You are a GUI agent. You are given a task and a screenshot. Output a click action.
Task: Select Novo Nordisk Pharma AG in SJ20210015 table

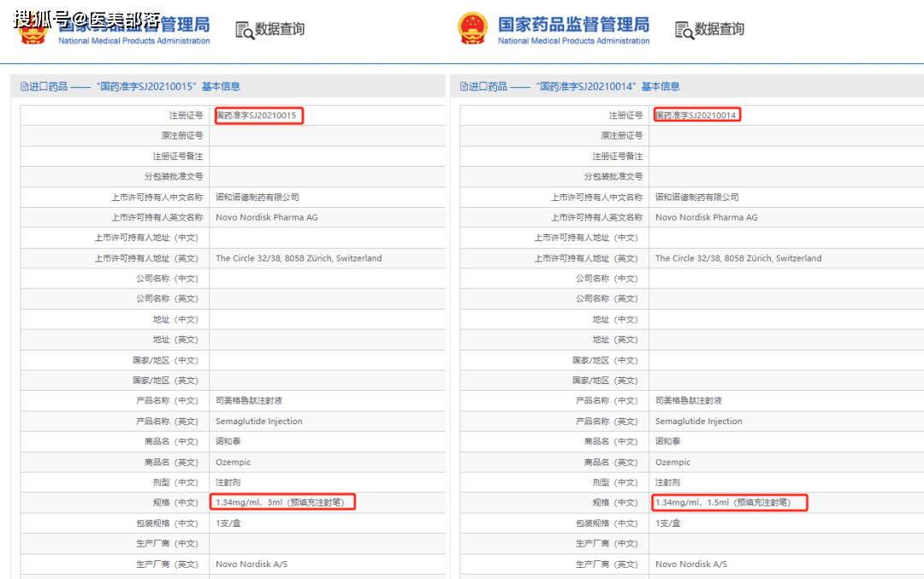[x=266, y=217]
